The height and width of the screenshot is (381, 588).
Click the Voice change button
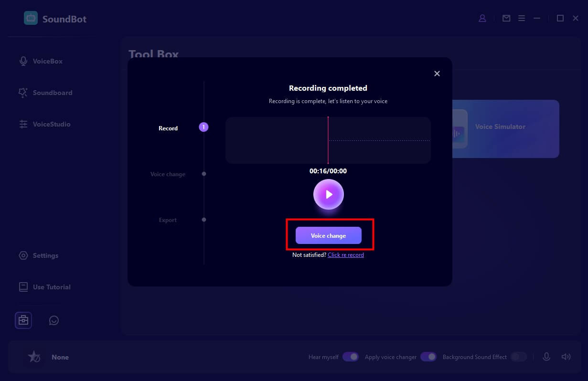pos(328,235)
